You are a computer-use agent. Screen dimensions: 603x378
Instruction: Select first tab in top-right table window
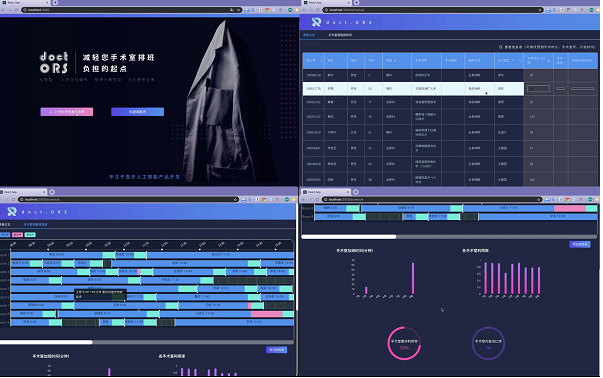point(309,35)
